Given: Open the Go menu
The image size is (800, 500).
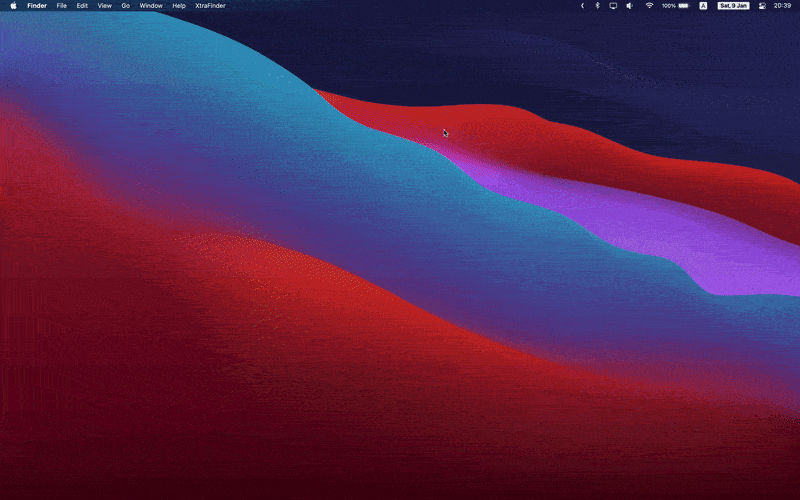Looking at the screenshot, I should [125, 6].
